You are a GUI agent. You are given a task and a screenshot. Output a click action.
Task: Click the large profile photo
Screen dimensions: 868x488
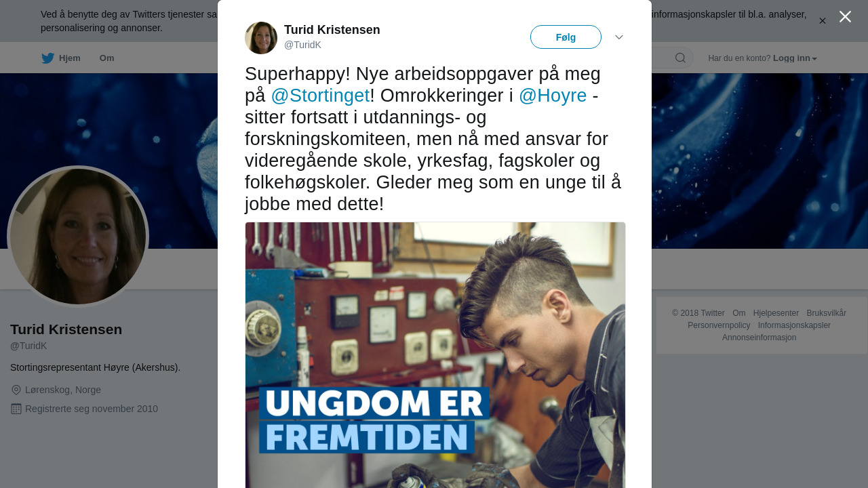tap(78, 237)
